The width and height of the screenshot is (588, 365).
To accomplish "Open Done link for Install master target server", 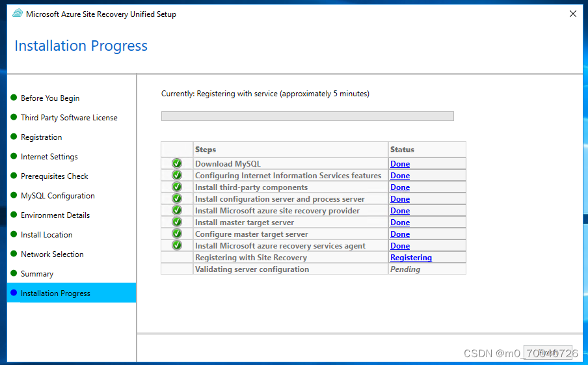I will (400, 223).
